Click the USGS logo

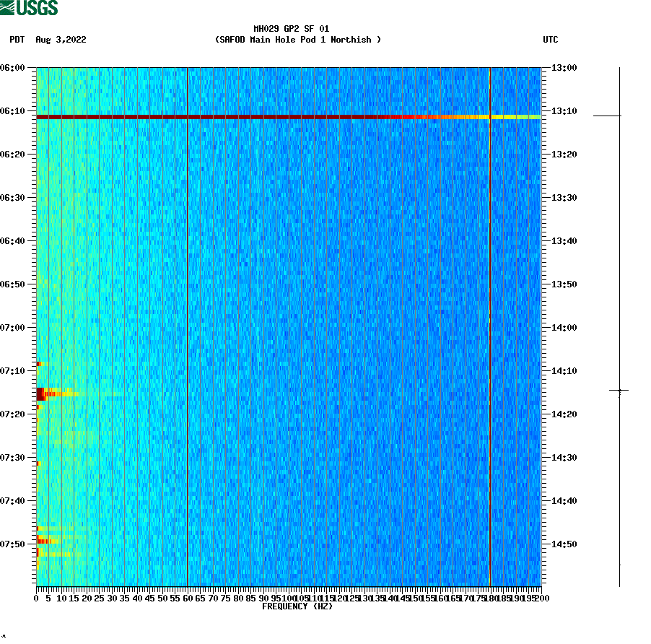coord(29,9)
